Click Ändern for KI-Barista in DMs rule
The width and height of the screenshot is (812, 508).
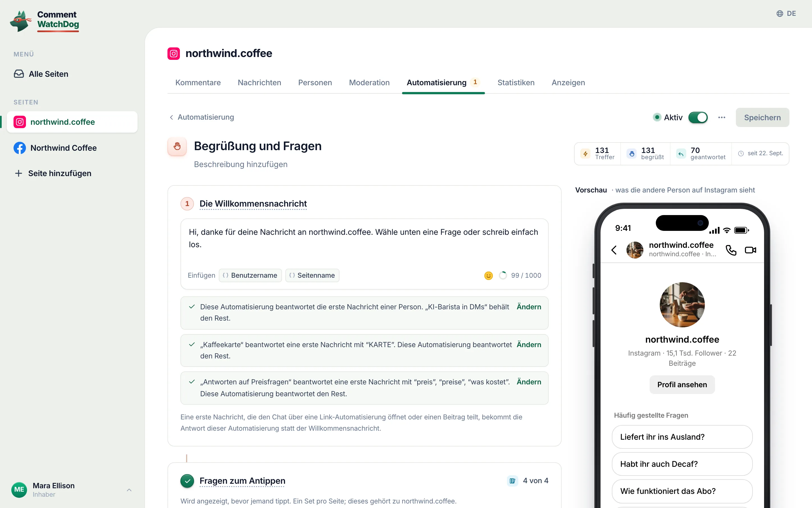529,307
